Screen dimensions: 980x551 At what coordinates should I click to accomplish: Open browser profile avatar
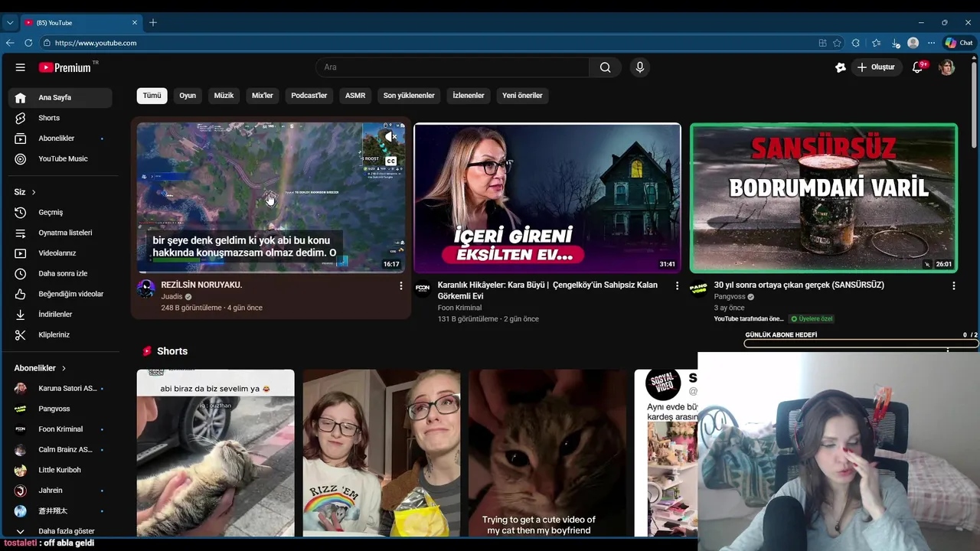[913, 43]
